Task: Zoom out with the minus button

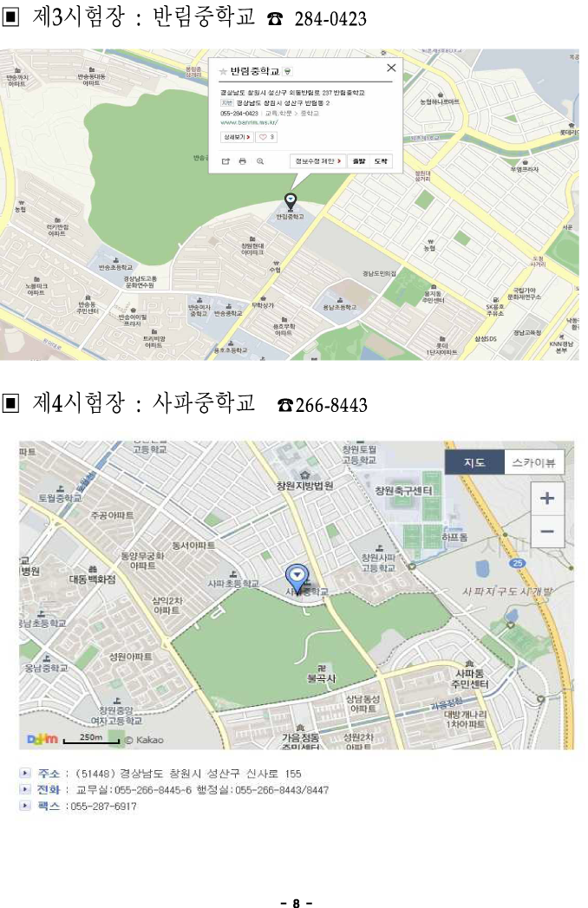Action: pyautogui.click(x=547, y=531)
